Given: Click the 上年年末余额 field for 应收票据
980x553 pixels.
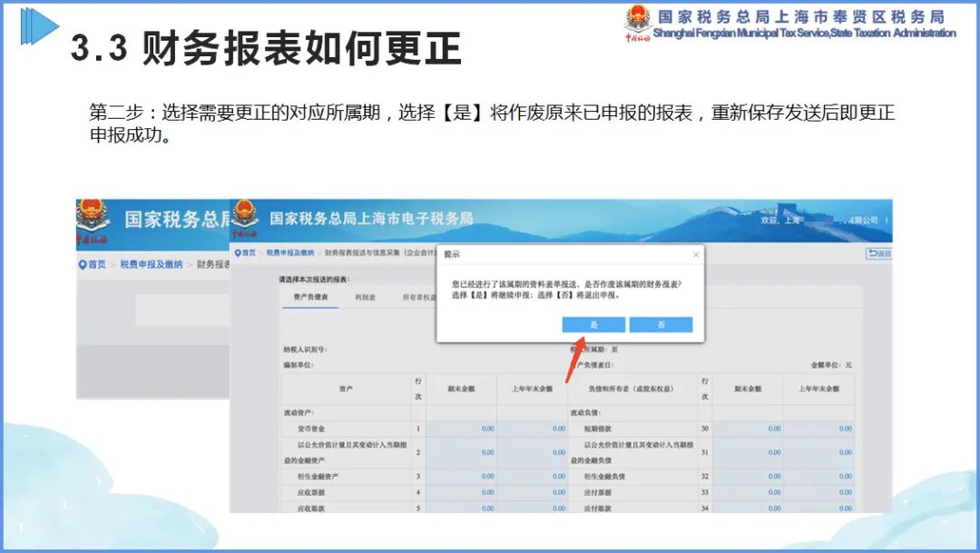Looking at the screenshot, I should [x=532, y=492].
